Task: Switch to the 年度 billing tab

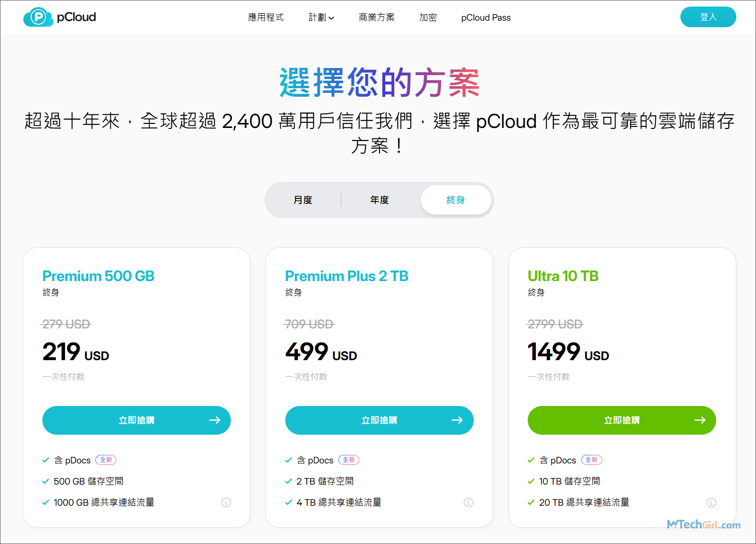Action: (x=380, y=200)
